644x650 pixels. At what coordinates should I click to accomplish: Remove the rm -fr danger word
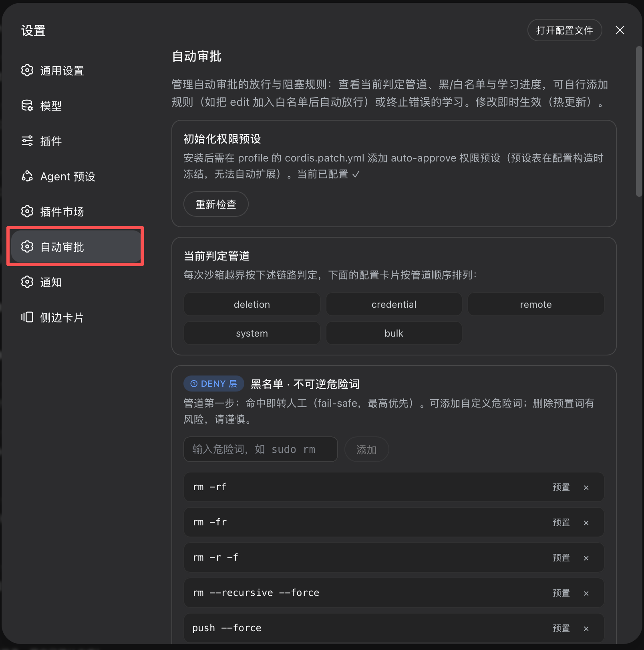(586, 523)
